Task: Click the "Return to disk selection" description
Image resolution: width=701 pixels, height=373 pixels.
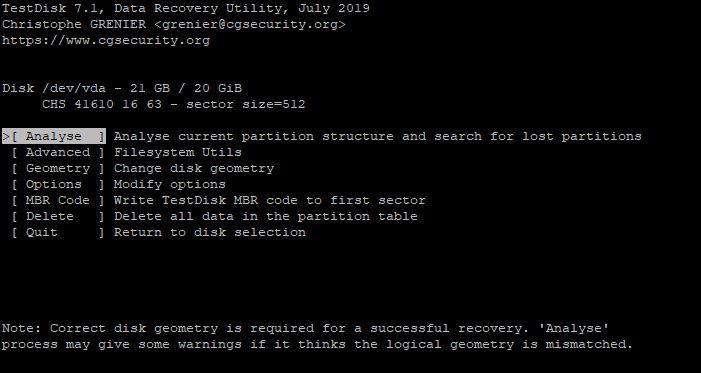Action: [210, 233]
